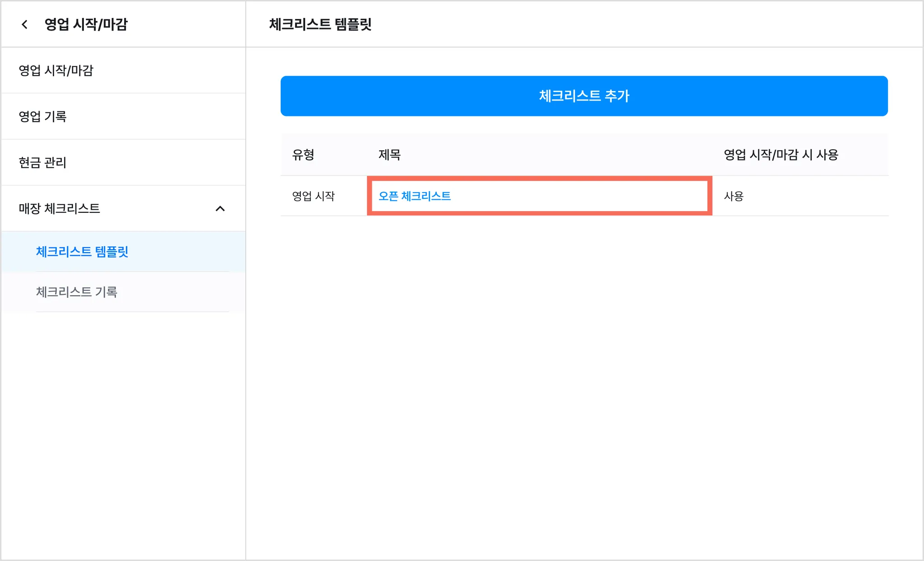Click the 체크리스트 템플릿 page title

pyautogui.click(x=320, y=24)
